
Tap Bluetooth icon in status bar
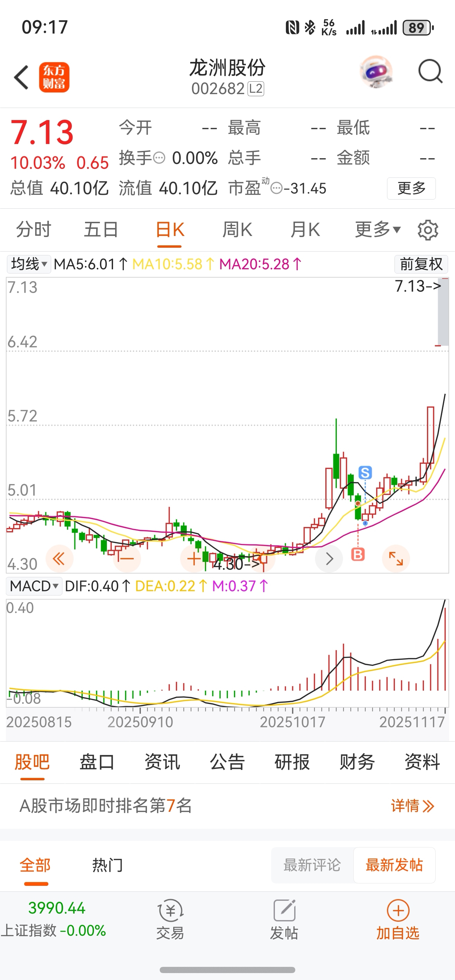click(310, 27)
